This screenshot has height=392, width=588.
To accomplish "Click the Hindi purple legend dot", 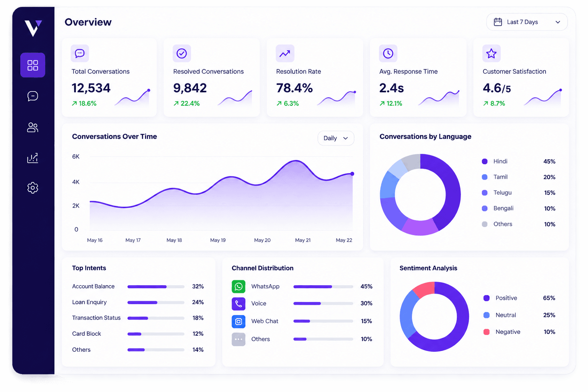I will click(485, 162).
